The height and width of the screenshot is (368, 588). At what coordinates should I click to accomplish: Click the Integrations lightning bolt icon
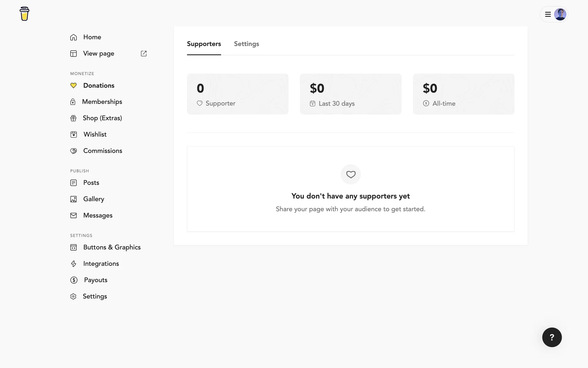73,264
